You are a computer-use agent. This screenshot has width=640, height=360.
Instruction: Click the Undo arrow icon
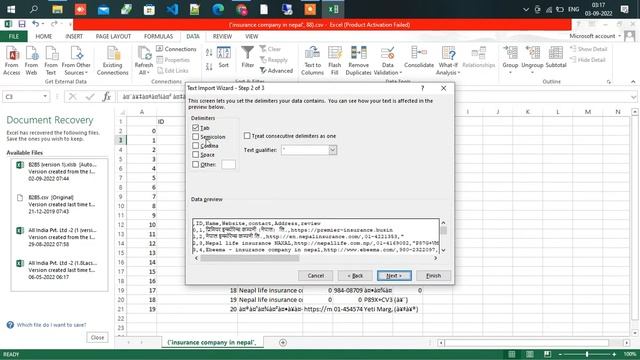coord(36,24)
